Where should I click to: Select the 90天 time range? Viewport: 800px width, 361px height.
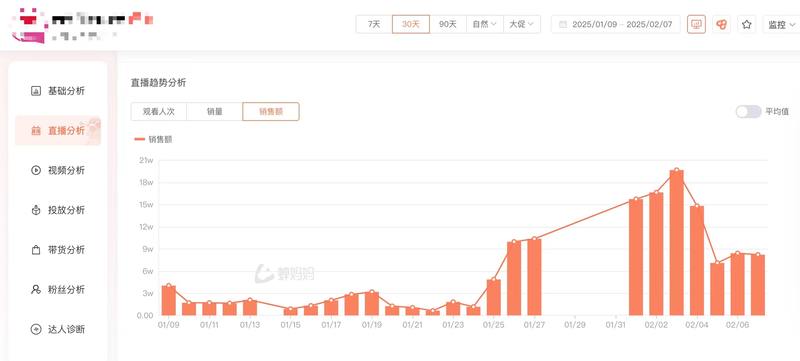(x=448, y=24)
